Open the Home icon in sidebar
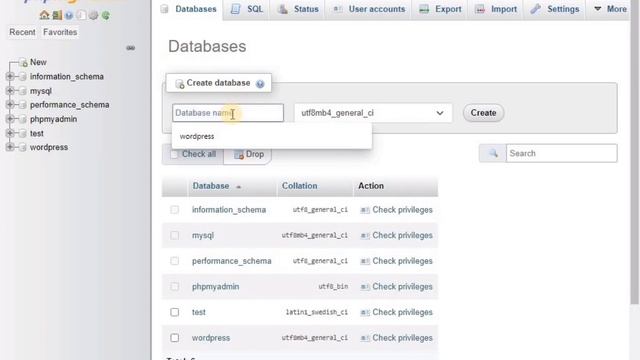640x360 pixels. click(x=44, y=16)
